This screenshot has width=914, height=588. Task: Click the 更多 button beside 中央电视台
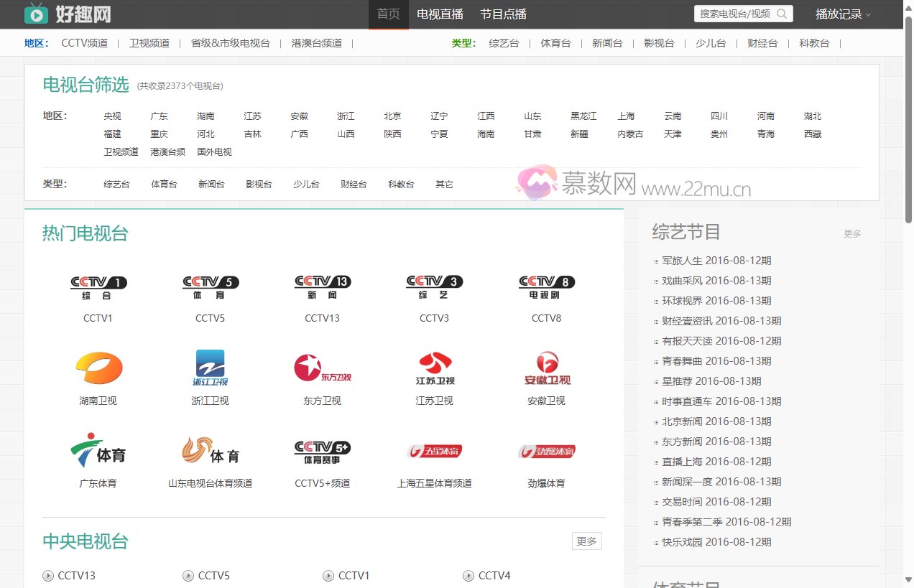click(586, 541)
